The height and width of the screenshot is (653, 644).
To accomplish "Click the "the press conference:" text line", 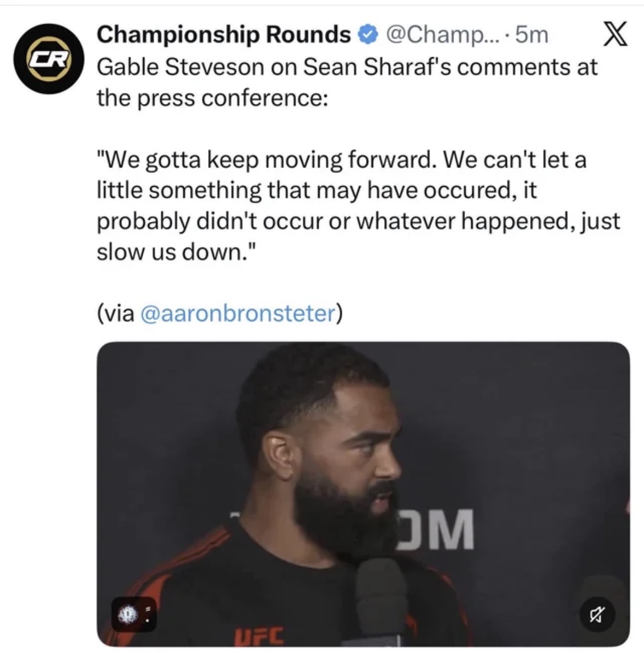I will (x=212, y=99).
